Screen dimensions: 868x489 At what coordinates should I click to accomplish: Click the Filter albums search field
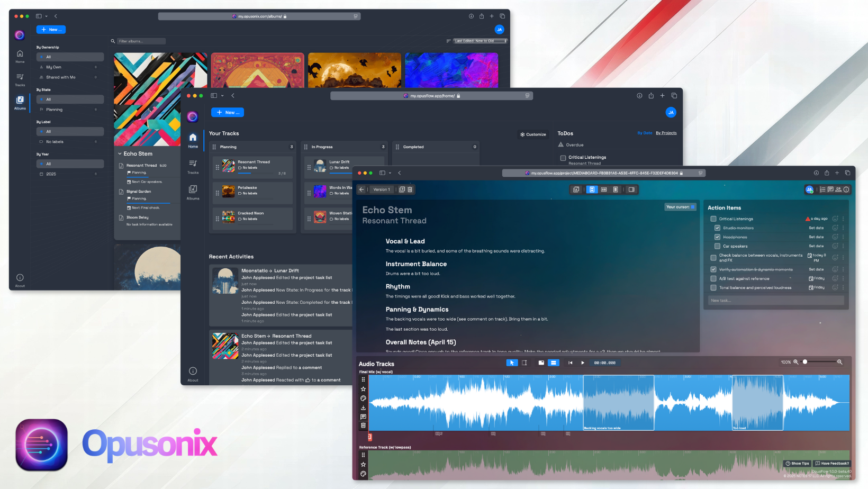click(x=141, y=41)
